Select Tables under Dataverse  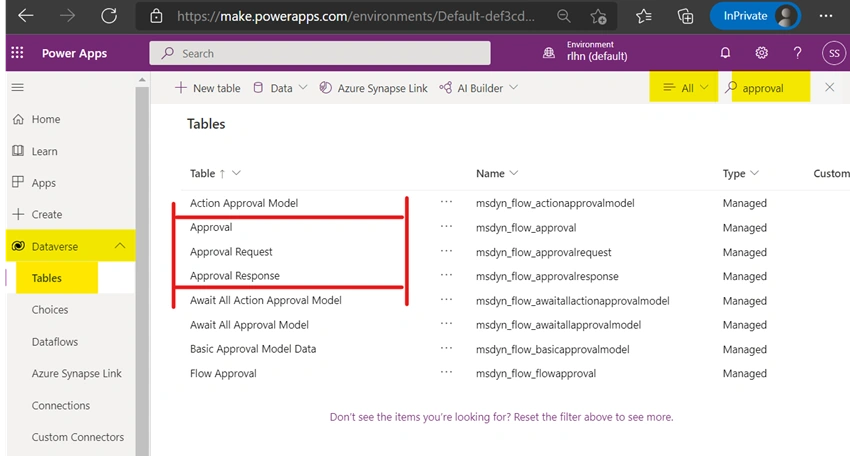pyautogui.click(x=47, y=278)
